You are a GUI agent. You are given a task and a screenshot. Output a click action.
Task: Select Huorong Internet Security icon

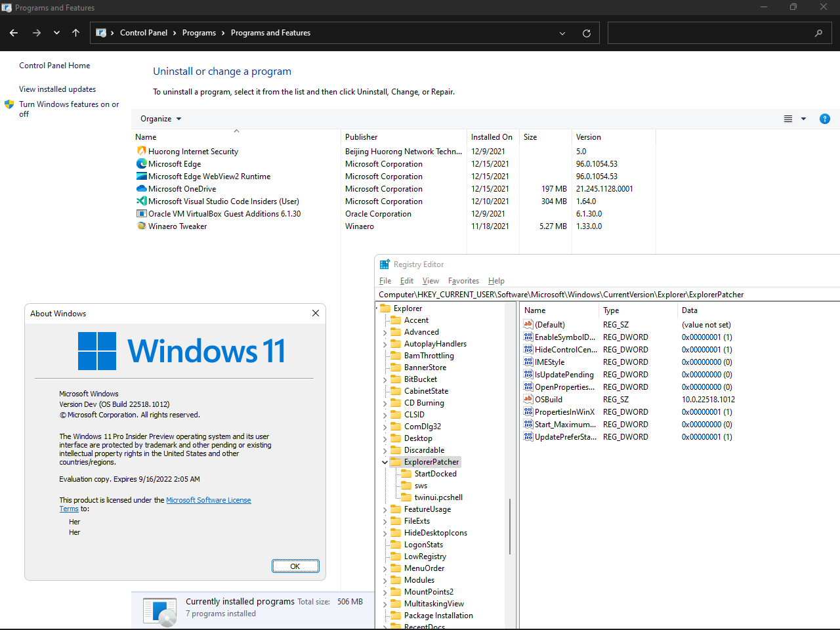click(141, 152)
